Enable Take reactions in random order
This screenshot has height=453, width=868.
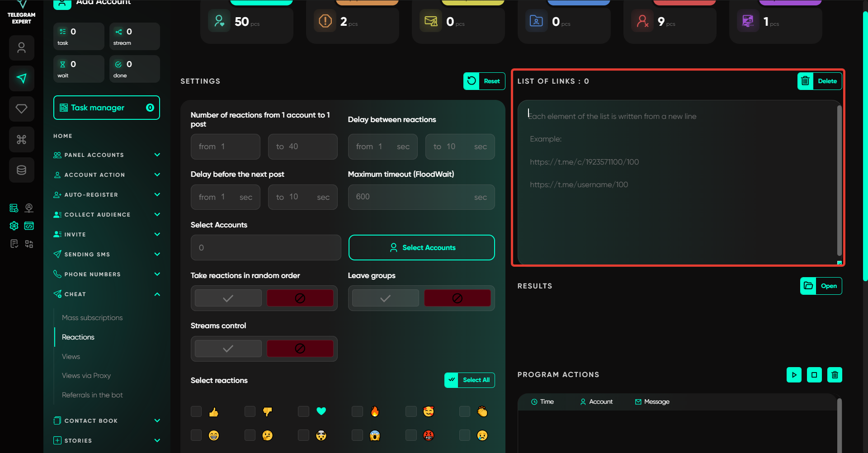pyautogui.click(x=228, y=298)
